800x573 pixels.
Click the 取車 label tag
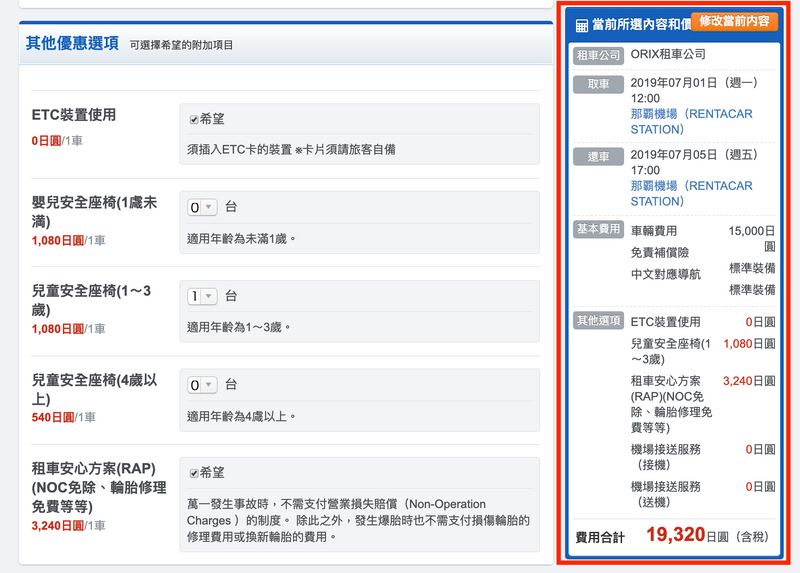598,84
